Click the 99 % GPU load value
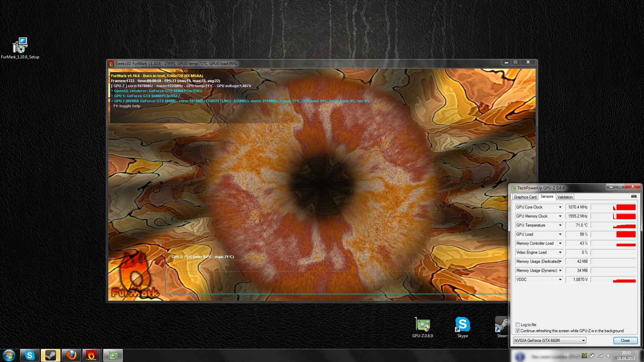 pos(578,235)
